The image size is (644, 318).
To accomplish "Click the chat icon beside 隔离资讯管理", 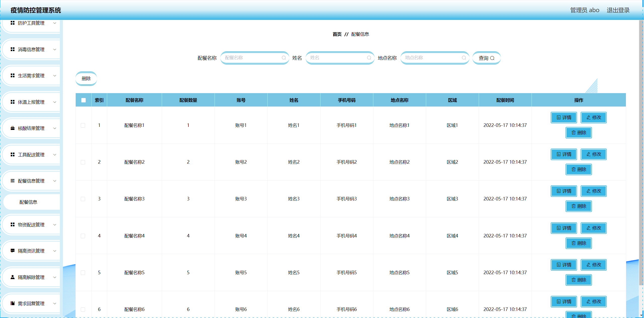I will click(x=13, y=251).
